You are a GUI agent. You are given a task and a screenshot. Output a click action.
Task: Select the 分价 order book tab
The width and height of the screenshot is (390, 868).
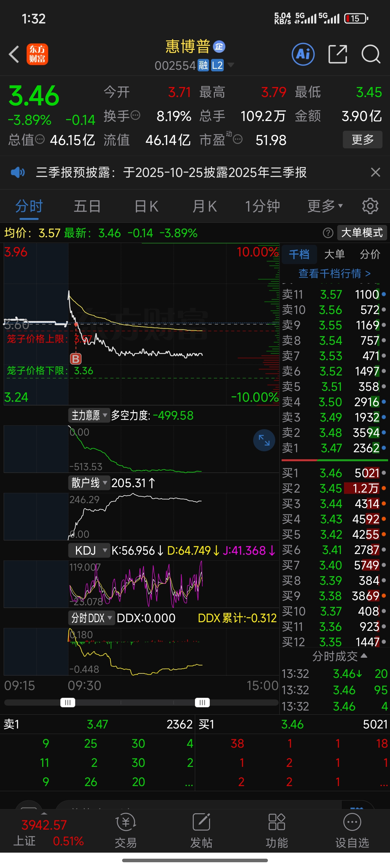370,254
